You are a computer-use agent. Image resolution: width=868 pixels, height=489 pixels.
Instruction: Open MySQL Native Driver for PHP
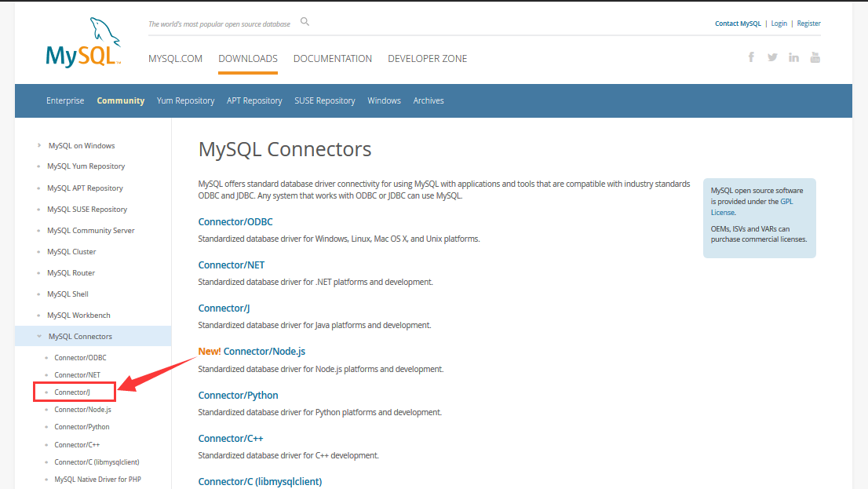click(x=97, y=479)
